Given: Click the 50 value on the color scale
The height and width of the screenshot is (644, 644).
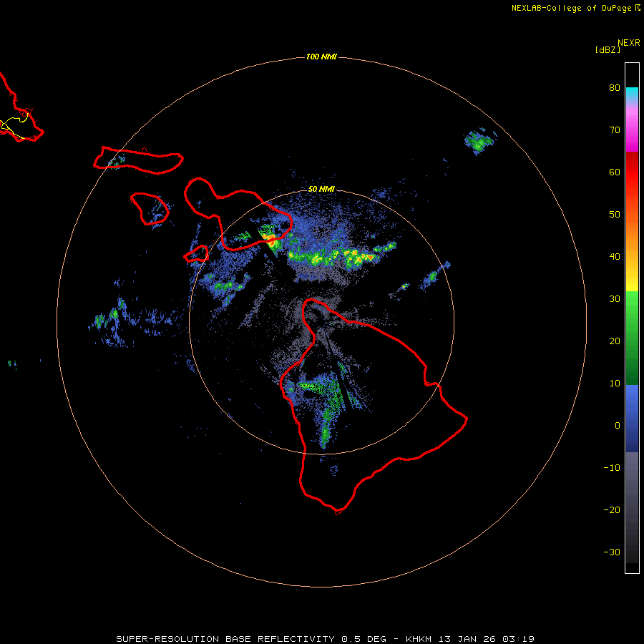Looking at the screenshot, I should 615,215.
